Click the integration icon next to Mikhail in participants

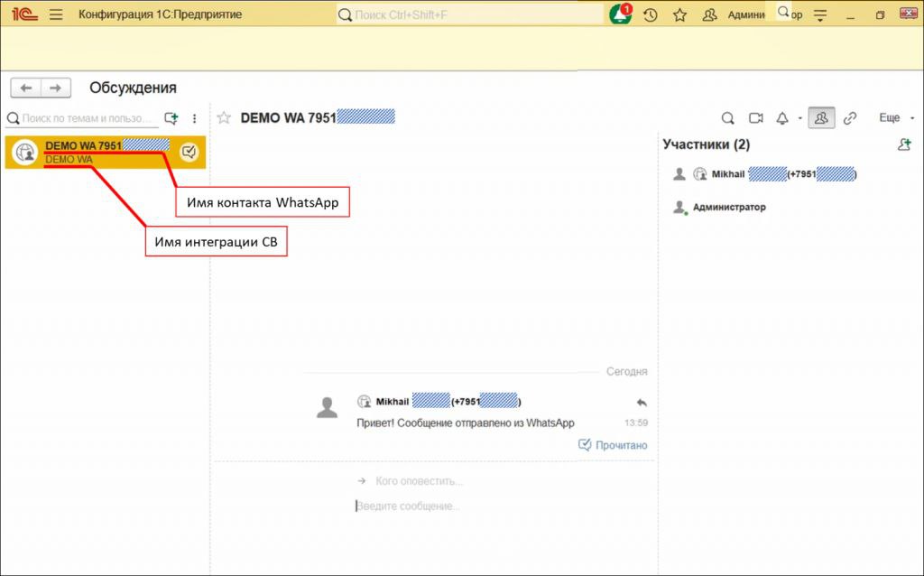[x=700, y=174]
